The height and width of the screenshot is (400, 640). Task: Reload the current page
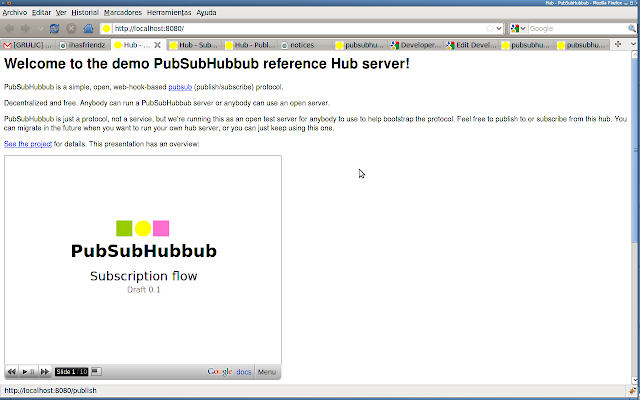click(x=54, y=28)
